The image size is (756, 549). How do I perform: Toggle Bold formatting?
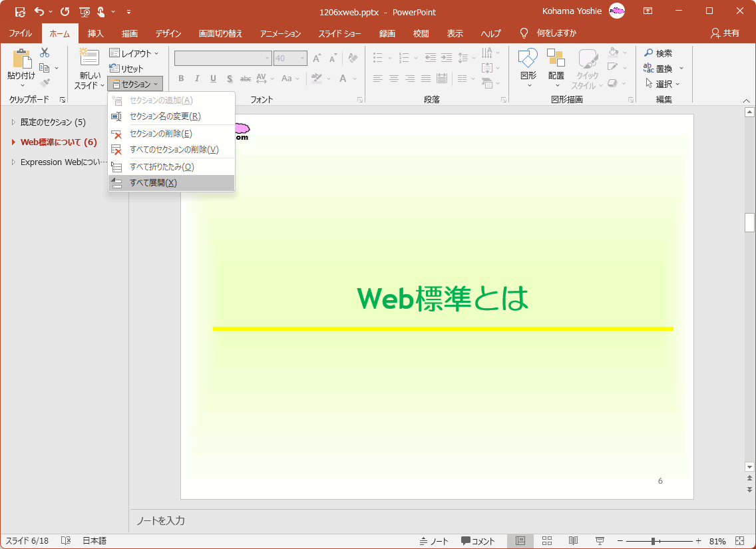181,79
